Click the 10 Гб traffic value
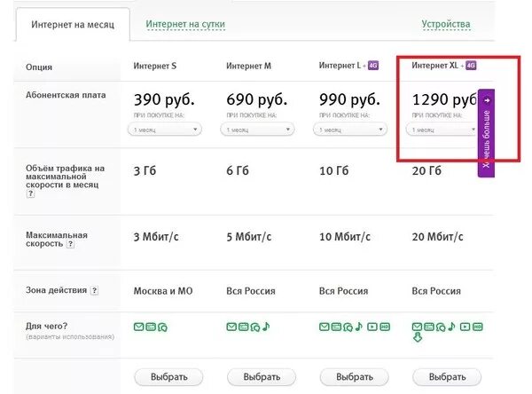Viewport: 532px width, 394px height. (334, 170)
